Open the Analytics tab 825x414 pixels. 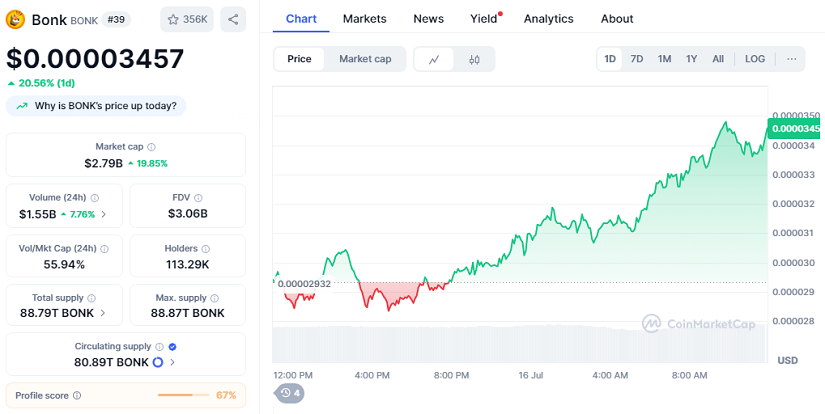[x=548, y=19]
